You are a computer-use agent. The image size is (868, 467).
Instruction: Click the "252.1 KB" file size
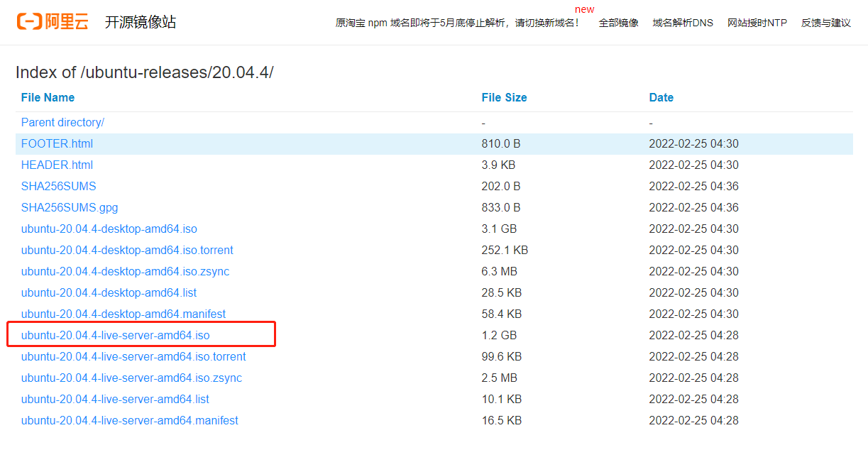pos(505,250)
